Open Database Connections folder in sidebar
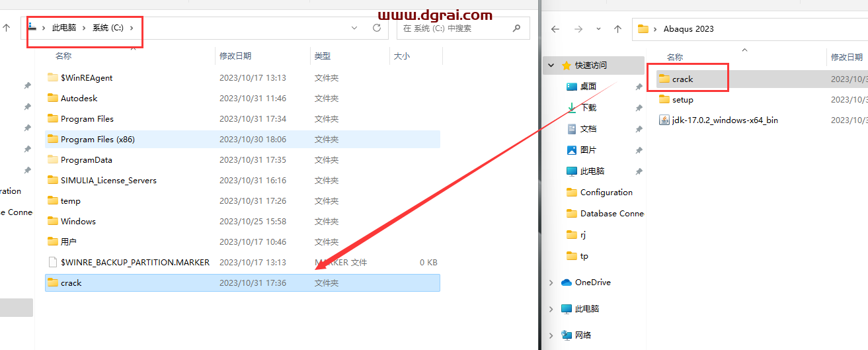The width and height of the screenshot is (868, 350). click(x=612, y=213)
